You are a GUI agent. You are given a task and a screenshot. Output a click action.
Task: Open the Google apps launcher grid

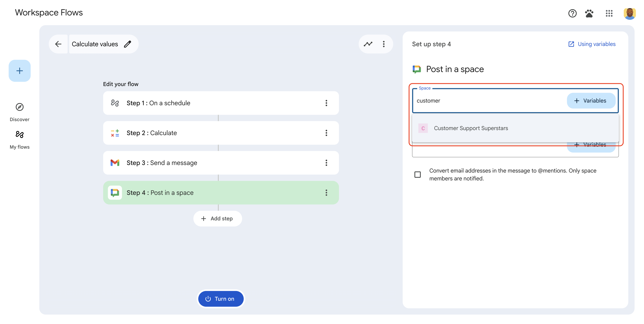[x=609, y=14]
